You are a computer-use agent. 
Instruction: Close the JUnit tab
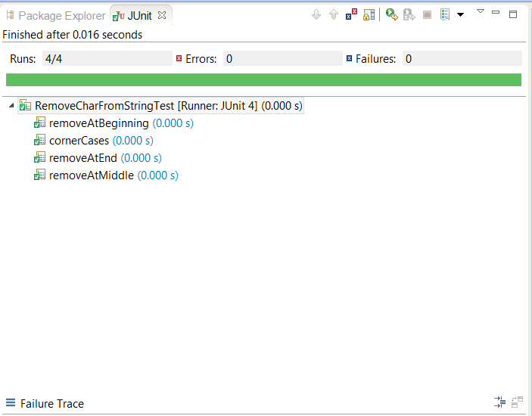coord(162,15)
